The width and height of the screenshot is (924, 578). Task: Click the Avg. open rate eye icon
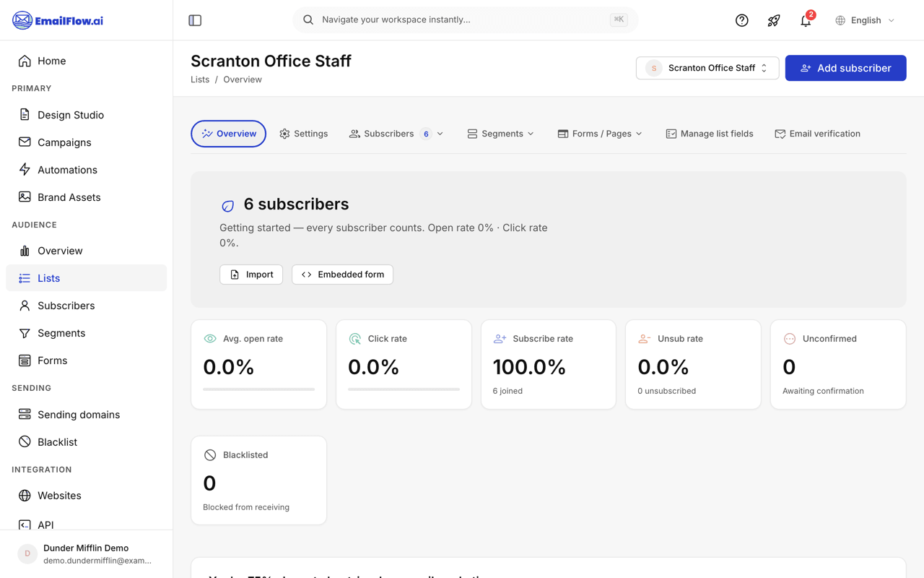[x=210, y=339]
